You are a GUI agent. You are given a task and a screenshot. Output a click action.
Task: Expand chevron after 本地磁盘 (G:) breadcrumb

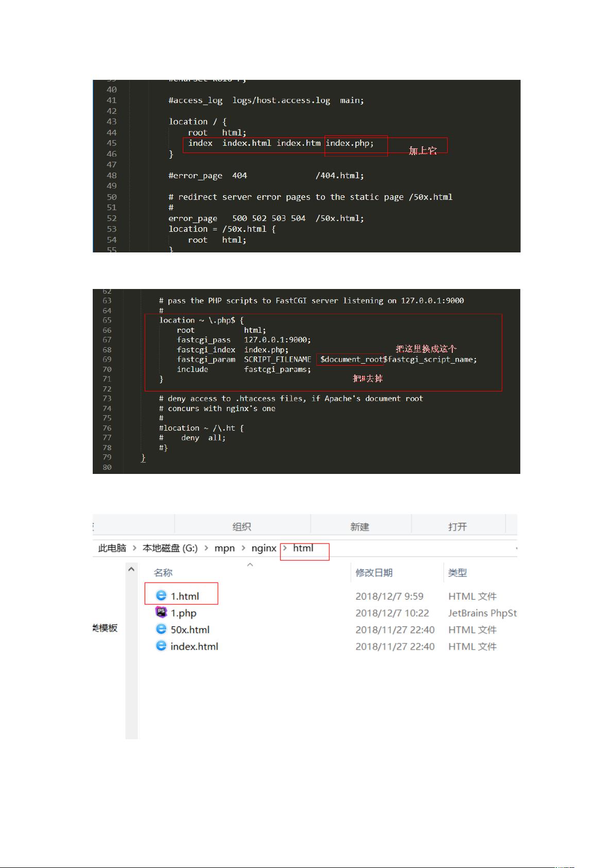click(206, 548)
